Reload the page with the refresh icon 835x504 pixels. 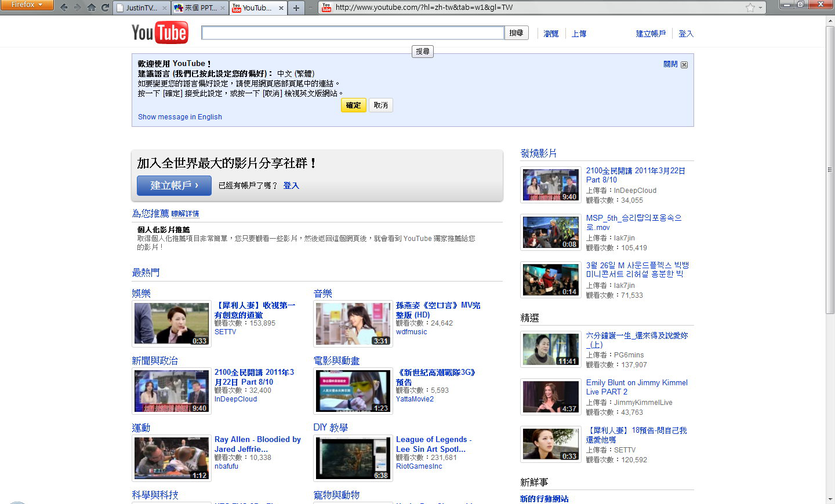click(105, 8)
